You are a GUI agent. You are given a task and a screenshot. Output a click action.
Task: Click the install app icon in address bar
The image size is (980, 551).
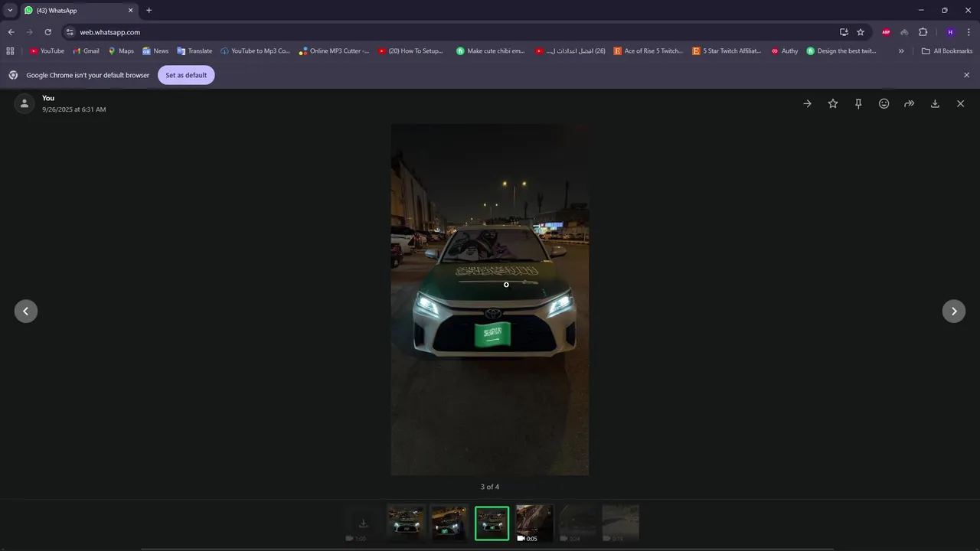(x=844, y=32)
